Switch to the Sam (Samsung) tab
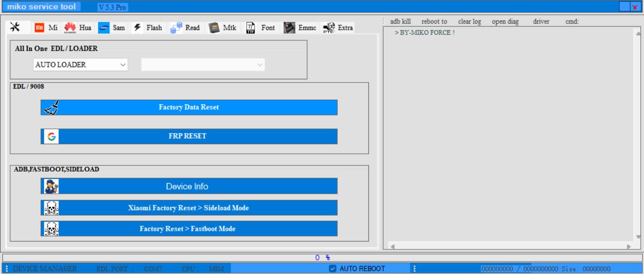This screenshot has width=644, height=274. 111,28
